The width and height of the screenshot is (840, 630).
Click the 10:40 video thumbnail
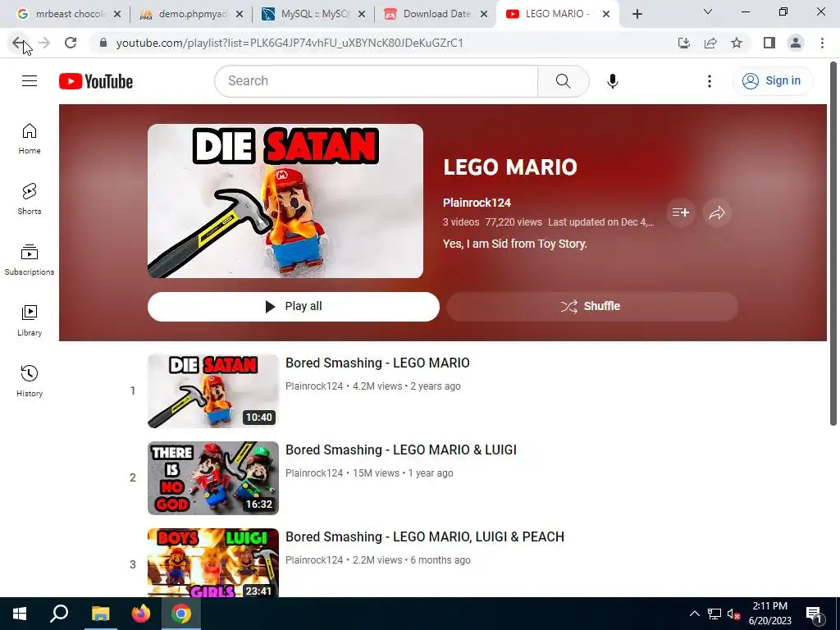(213, 391)
